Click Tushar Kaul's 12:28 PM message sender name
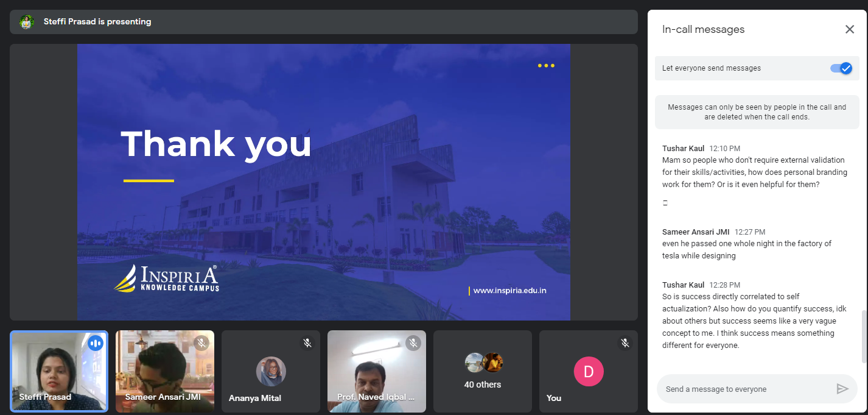868x415 pixels. (683, 285)
